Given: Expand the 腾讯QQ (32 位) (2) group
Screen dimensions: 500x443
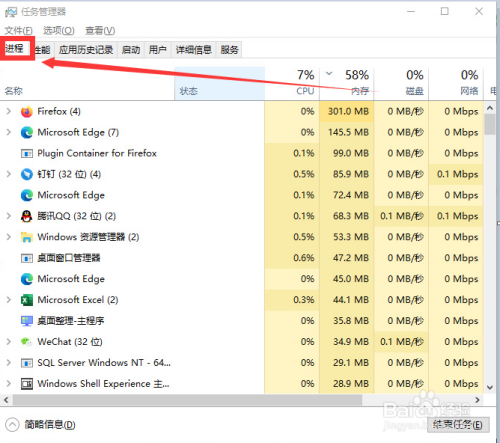Looking at the screenshot, I should click(x=9, y=216).
